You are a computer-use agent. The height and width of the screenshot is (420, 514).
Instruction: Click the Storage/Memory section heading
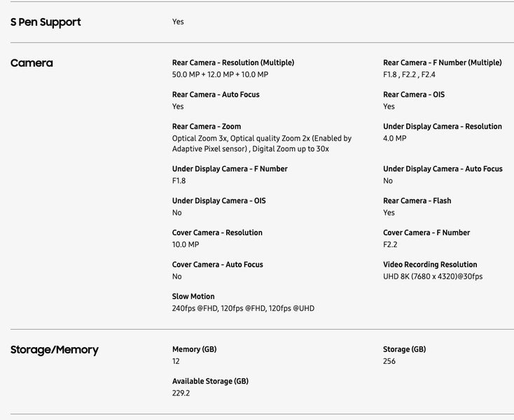pos(54,350)
